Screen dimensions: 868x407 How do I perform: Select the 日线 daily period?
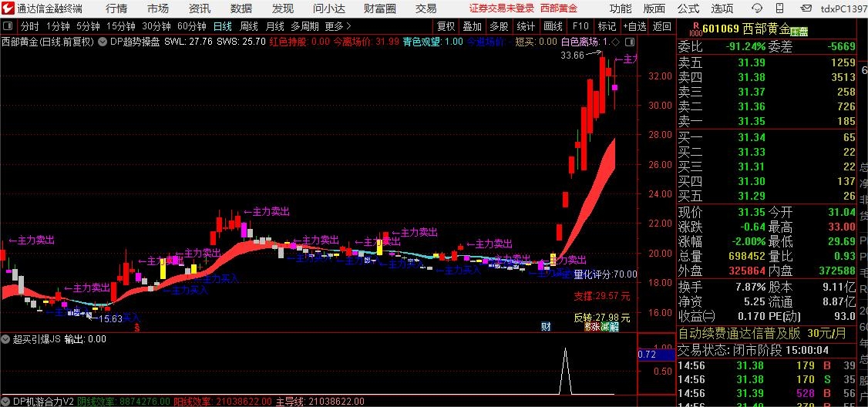click(x=223, y=26)
